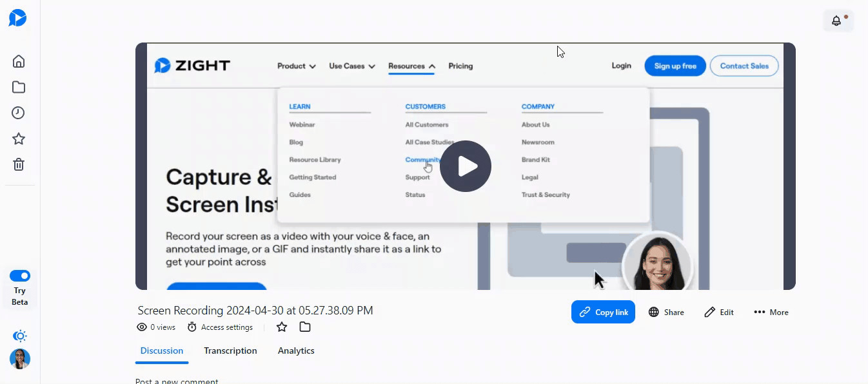Image resolution: width=868 pixels, height=384 pixels.
Task: Open the More options menu
Action: pyautogui.click(x=771, y=312)
